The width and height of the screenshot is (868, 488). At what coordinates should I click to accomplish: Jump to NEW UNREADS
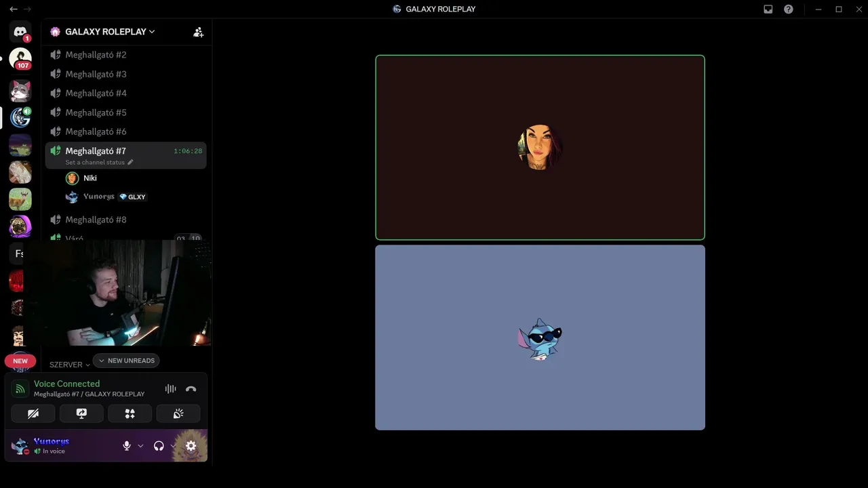[126, 361]
